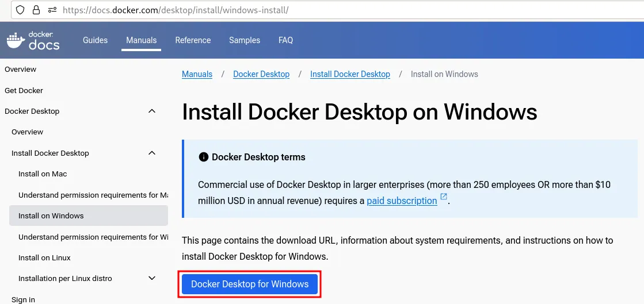Follow the paid subscription link
Screen dimensions: 644x304
tap(402, 201)
